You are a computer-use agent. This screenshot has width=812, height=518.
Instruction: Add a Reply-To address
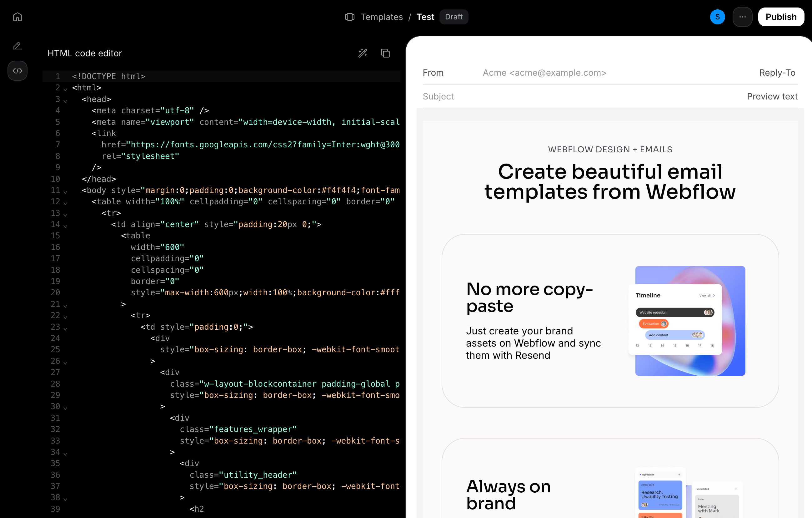pyautogui.click(x=777, y=73)
